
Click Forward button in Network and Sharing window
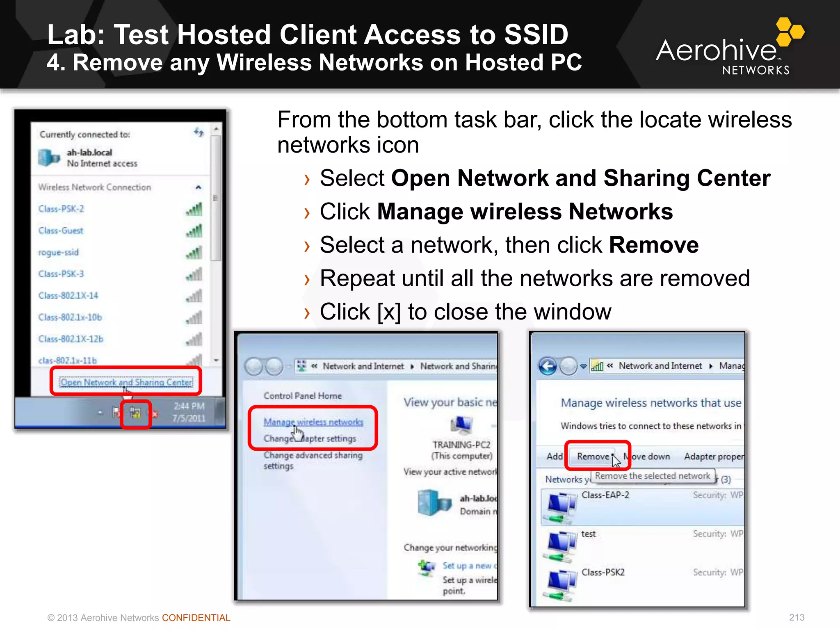pyautogui.click(x=274, y=366)
